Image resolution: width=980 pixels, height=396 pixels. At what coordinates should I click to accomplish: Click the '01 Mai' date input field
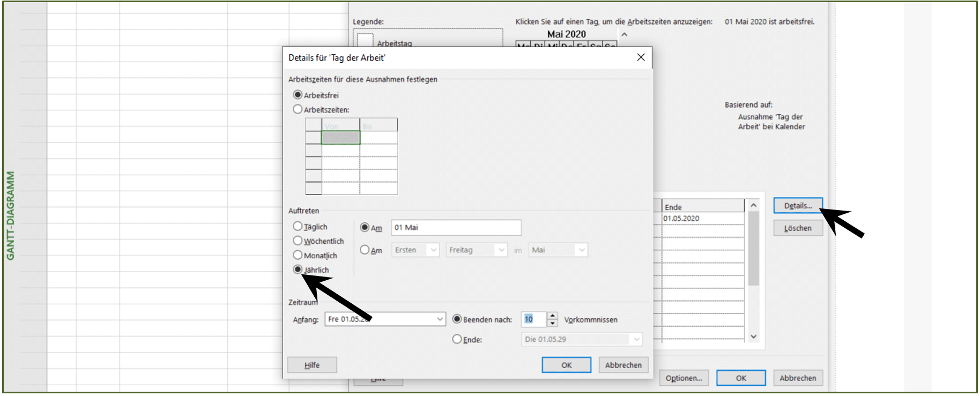(x=456, y=228)
